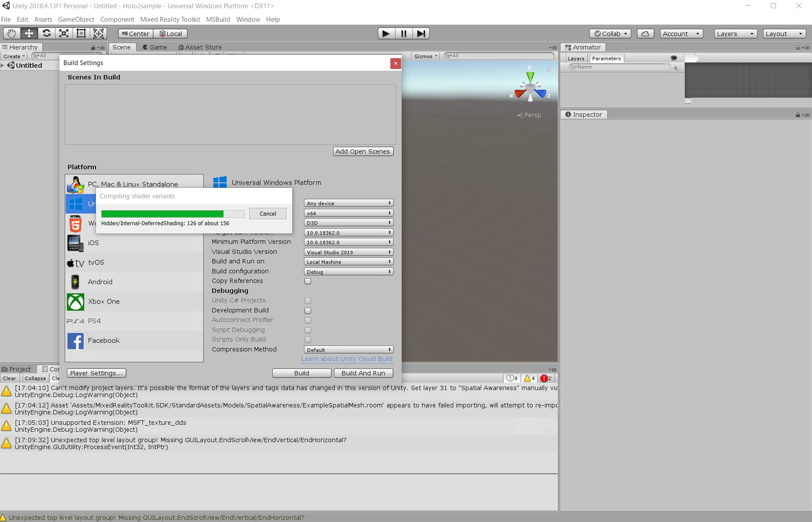Open the Collab dropdown
The image size is (812, 522).
(x=610, y=33)
